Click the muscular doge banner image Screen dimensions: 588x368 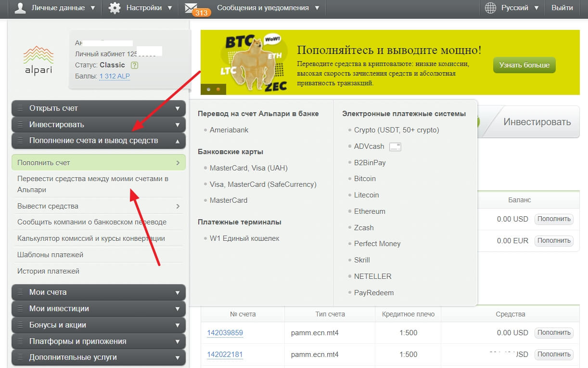pyautogui.click(x=254, y=63)
